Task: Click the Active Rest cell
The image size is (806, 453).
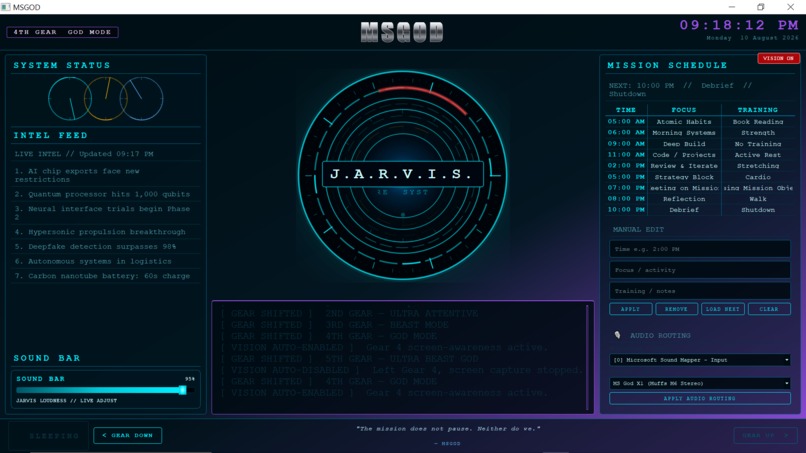Action: 758,155
